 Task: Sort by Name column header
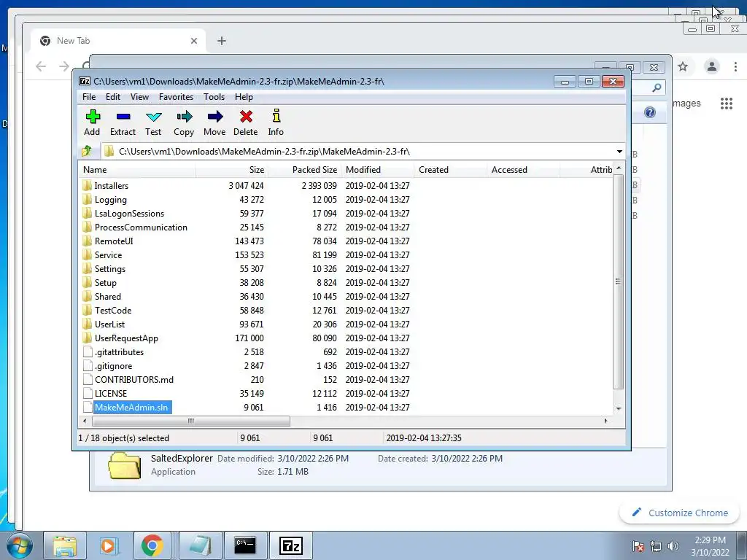[x=136, y=169]
